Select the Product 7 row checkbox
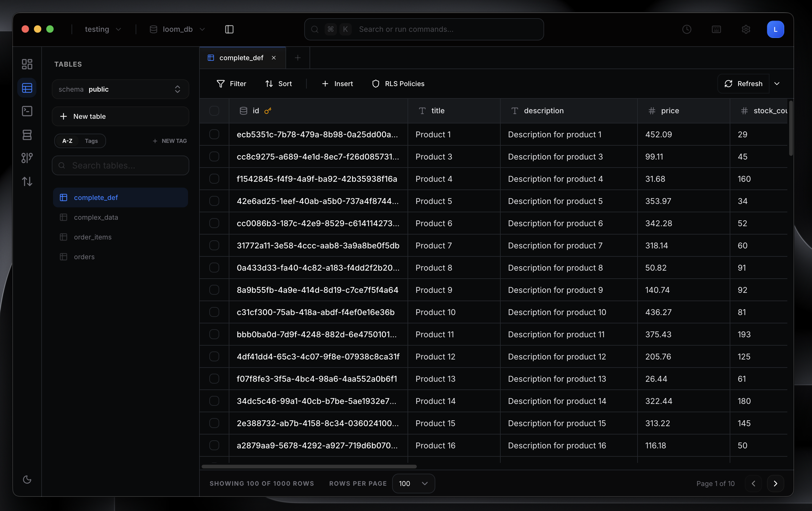Image resolution: width=812 pixels, height=511 pixels. 214,245
